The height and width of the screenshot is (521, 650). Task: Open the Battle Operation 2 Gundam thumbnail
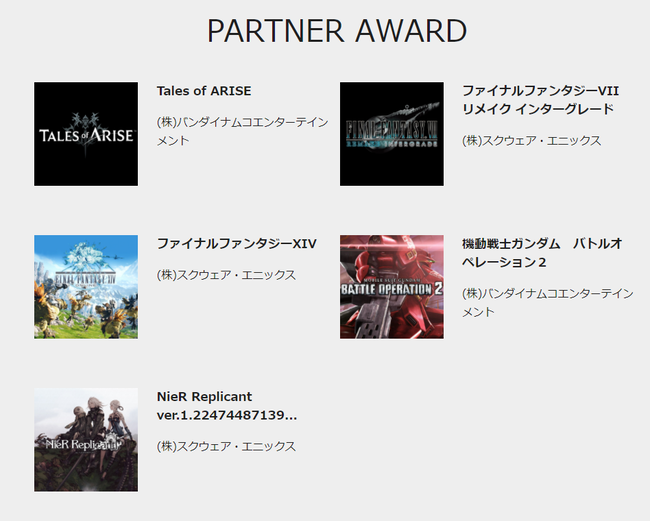tap(392, 287)
